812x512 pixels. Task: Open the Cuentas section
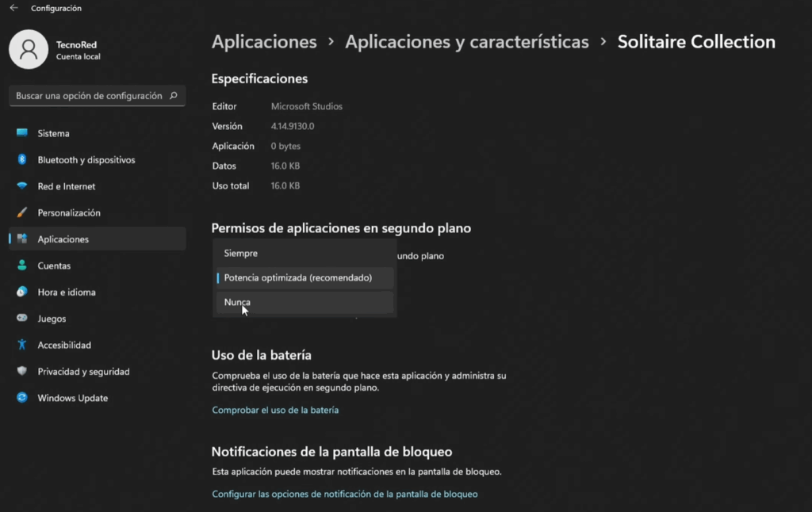[98, 265]
